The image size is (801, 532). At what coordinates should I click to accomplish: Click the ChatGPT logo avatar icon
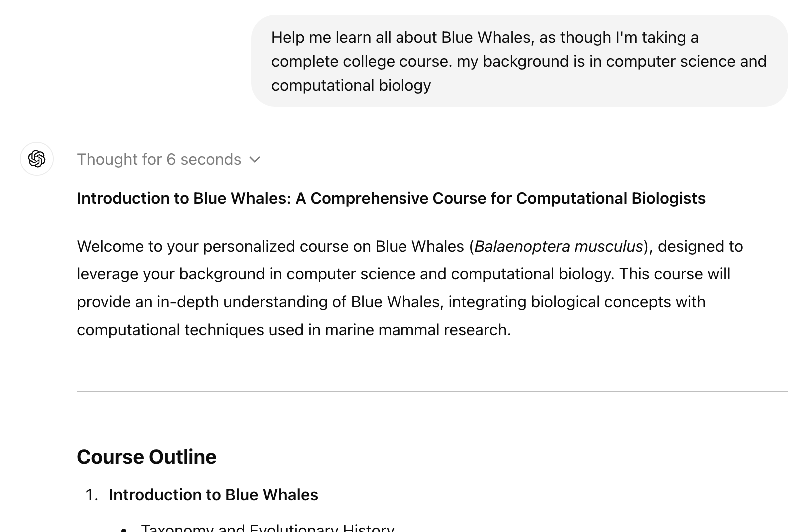(x=37, y=159)
